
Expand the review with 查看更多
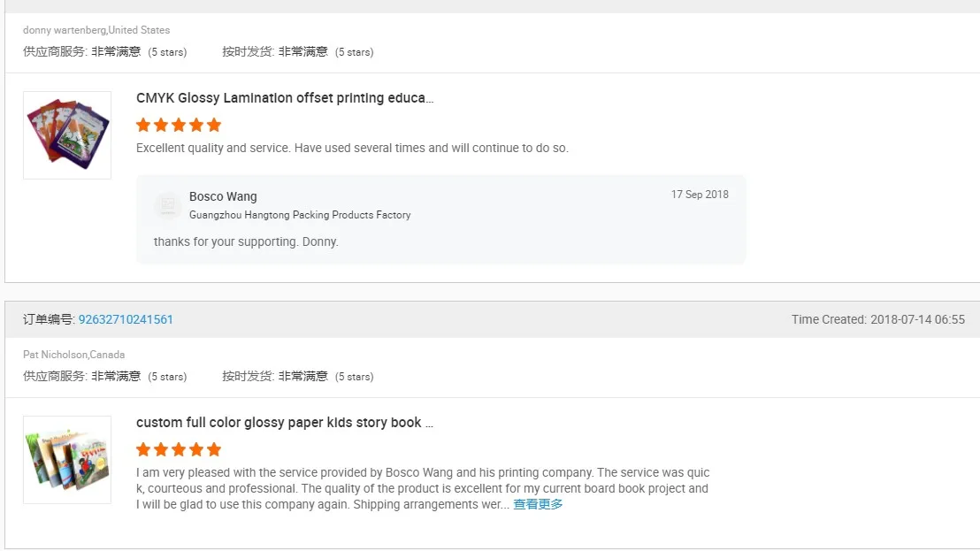coord(538,504)
